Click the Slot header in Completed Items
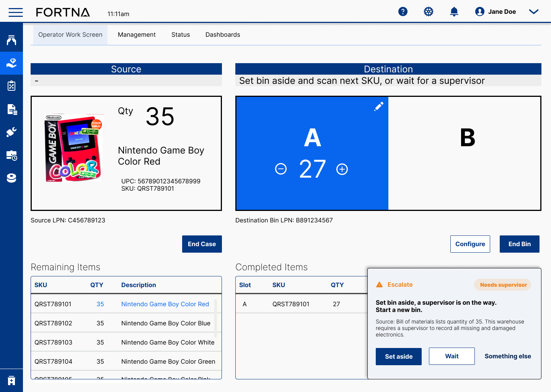This screenshot has width=551, height=392. click(245, 285)
